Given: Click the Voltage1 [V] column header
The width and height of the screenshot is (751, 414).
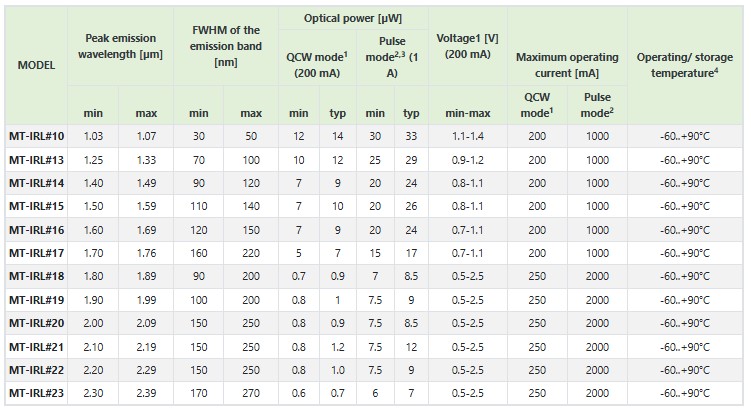Looking at the screenshot, I should 467,46.
